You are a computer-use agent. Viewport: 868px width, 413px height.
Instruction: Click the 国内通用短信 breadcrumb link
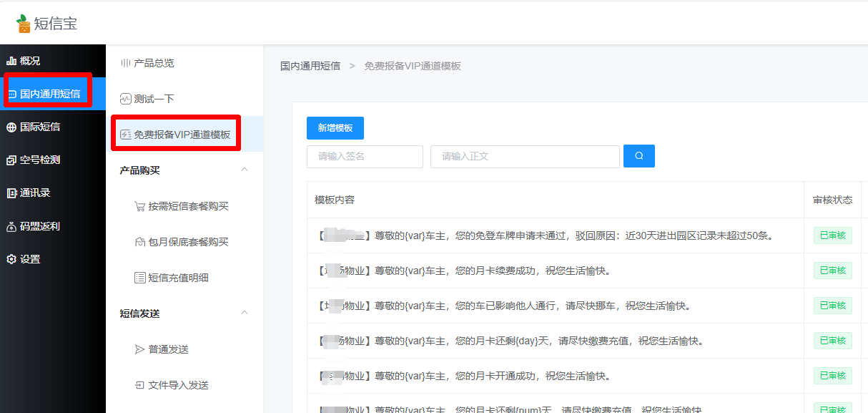[310, 65]
